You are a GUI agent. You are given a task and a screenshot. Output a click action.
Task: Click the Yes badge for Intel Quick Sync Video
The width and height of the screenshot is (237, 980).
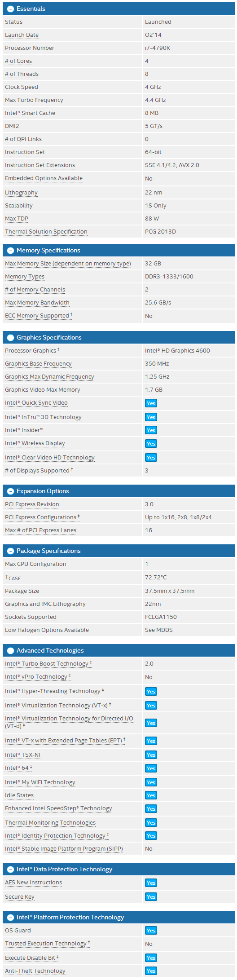(x=151, y=403)
